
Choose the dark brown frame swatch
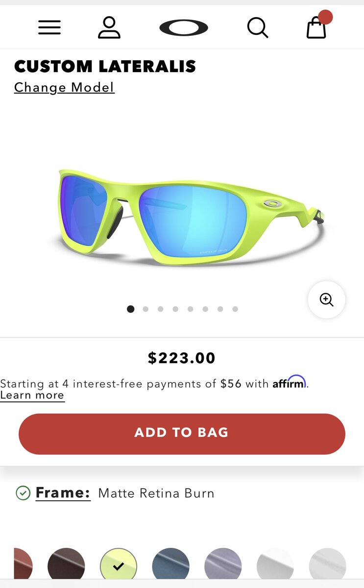[x=66, y=566]
